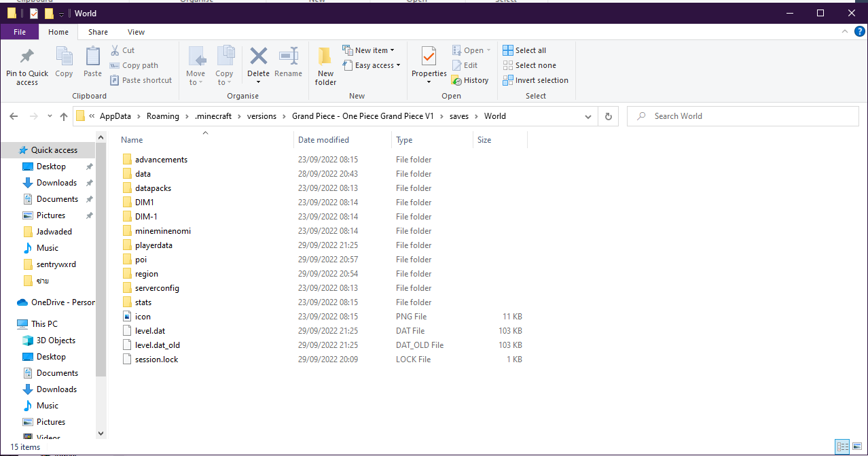Refresh the World folder view

(x=608, y=116)
